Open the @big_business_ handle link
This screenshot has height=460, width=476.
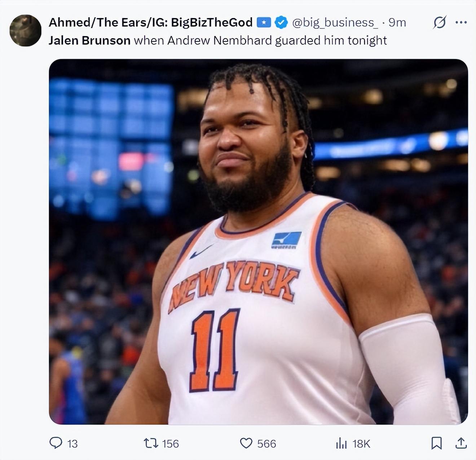(x=335, y=22)
